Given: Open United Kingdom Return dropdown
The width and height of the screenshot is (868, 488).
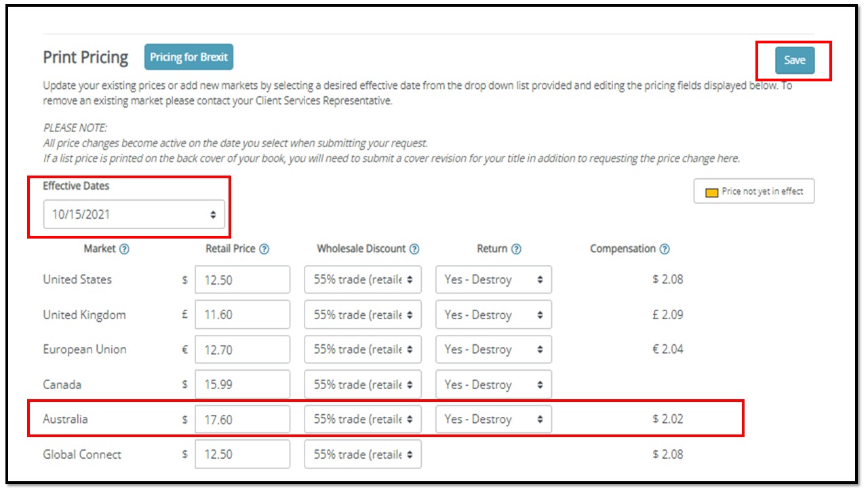Looking at the screenshot, I should tap(493, 315).
